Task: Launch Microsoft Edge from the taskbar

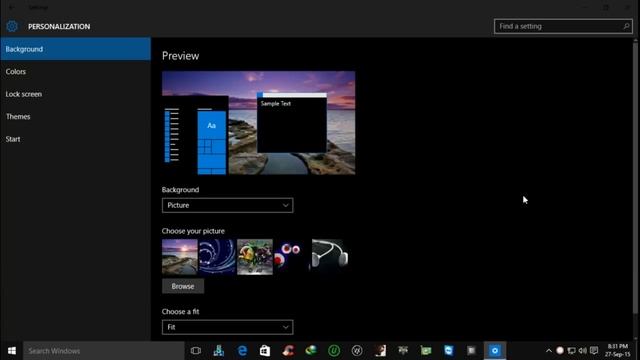Action: pyautogui.click(x=242, y=351)
